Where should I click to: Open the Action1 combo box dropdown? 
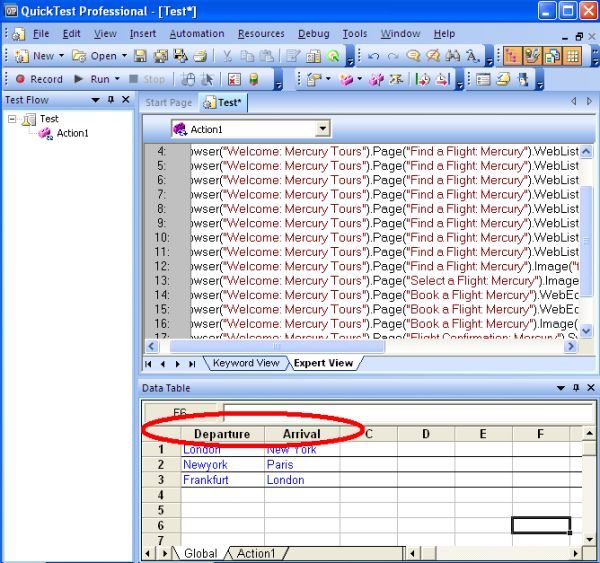click(x=323, y=129)
